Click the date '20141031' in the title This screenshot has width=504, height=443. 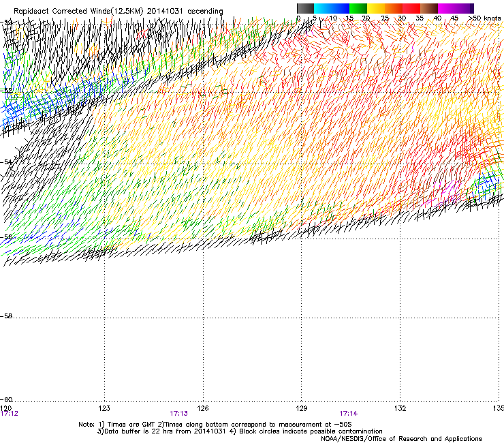point(165,11)
